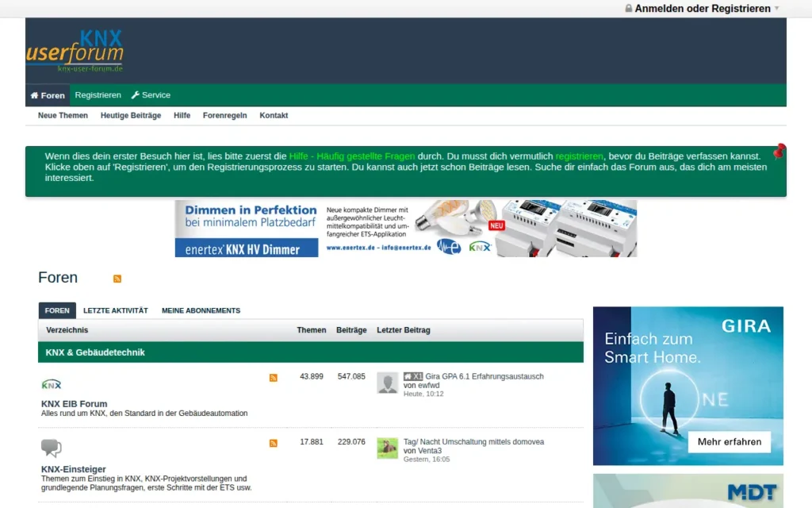Click the speech bubble icon for KNX-Einsteiger
This screenshot has height=508, width=812.
[x=52, y=448]
